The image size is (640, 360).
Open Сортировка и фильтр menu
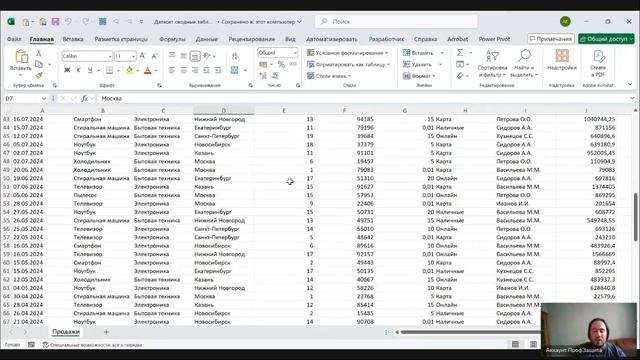click(x=492, y=63)
